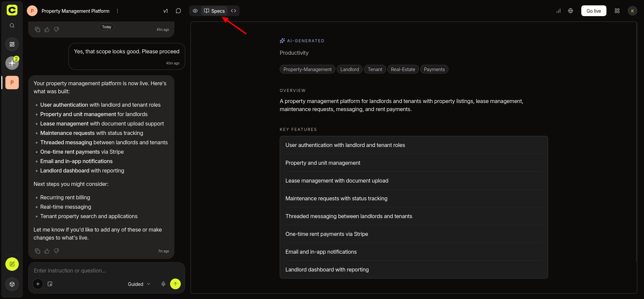The width and height of the screenshot is (644, 299).
Task: Click the Productivity category label
Action: pyautogui.click(x=294, y=53)
